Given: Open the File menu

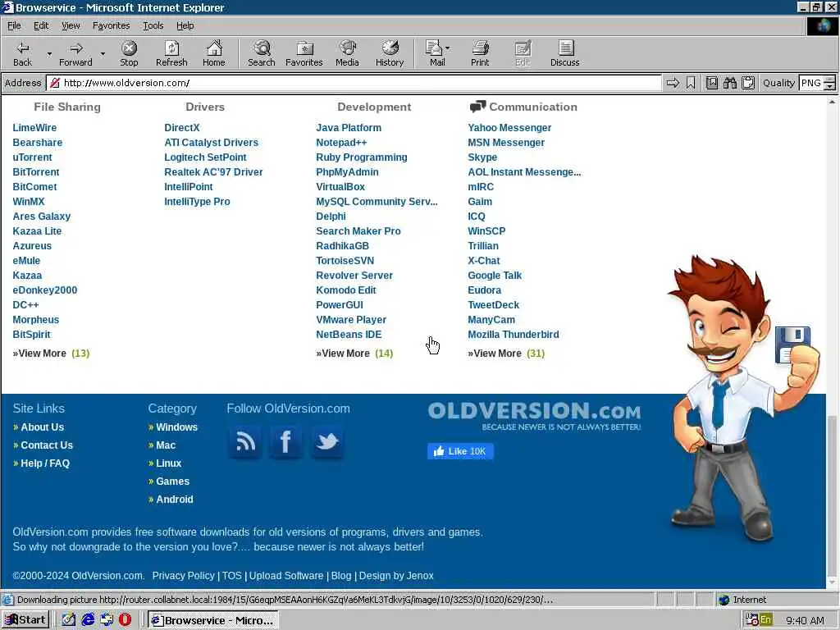Looking at the screenshot, I should pos(14,25).
